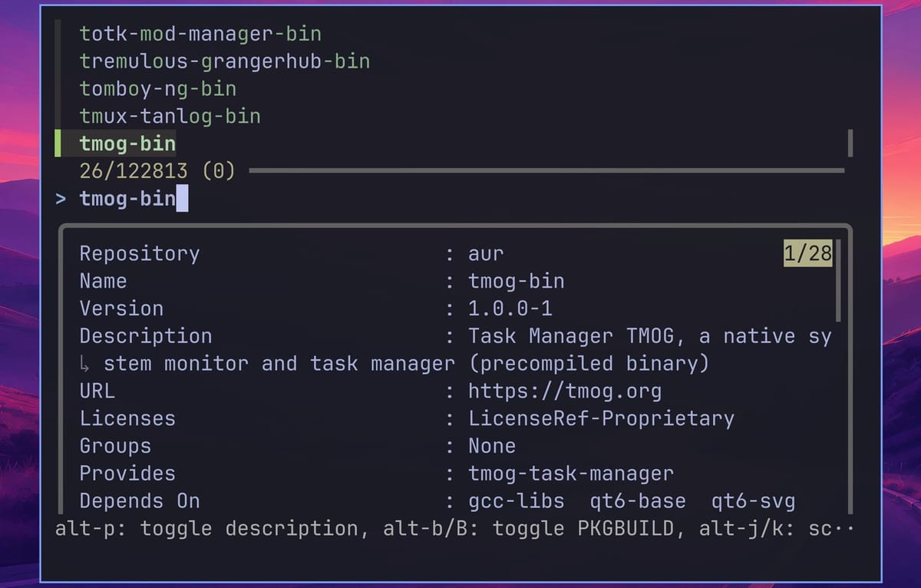Click the qt6-svg dependency
Screen dimensions: 921x588
pyautogui.click(x=753, y=501)
